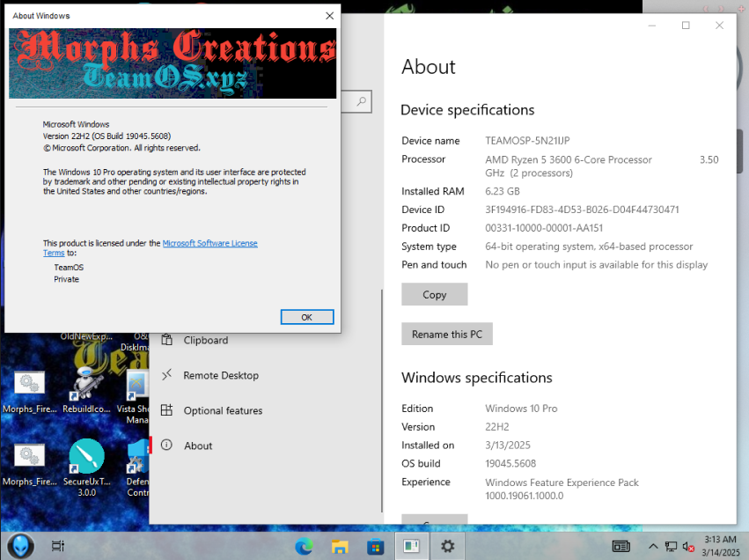The height and width of the screenshot is (560, 749).
Task: Open File Explorer from the taskbar
Action: tap(340, 546)
